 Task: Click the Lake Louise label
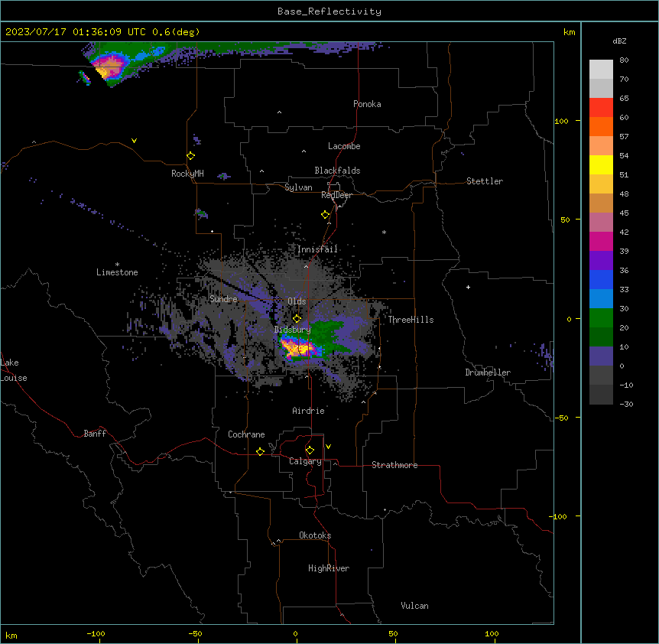pos(14,370)
